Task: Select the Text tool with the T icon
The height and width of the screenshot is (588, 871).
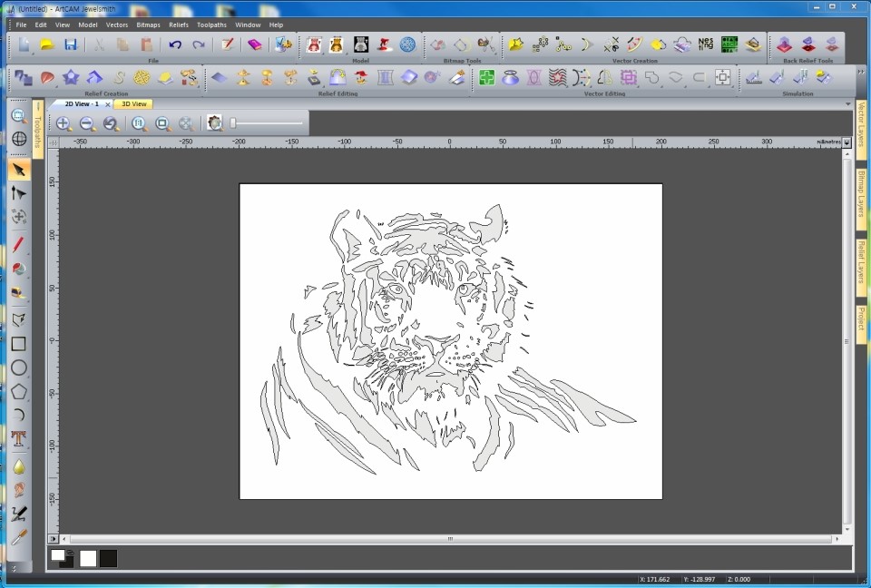Action: tap(19, 439)
